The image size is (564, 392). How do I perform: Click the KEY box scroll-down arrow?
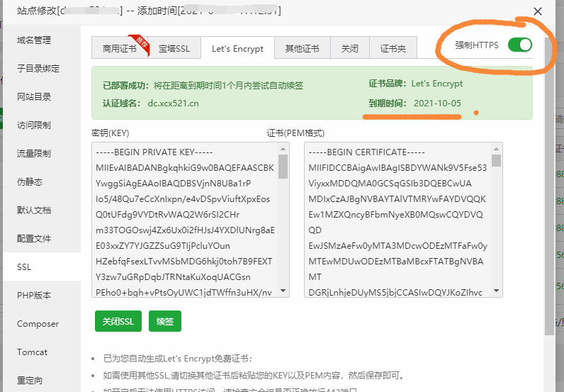click(283, 291)
